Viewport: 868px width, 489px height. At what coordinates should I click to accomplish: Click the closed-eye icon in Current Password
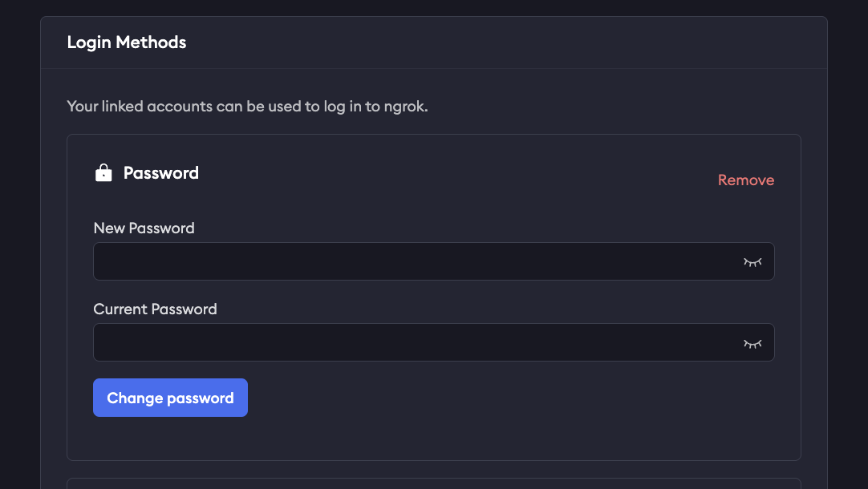click(x=752, y=342)
